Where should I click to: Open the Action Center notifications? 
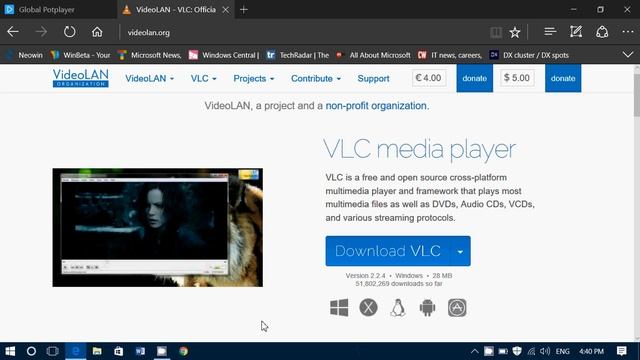coord(622,351)
